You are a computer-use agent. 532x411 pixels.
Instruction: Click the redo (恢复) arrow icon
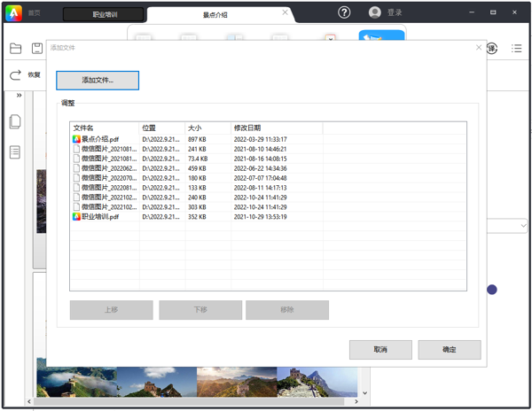[x=15, y=75]
